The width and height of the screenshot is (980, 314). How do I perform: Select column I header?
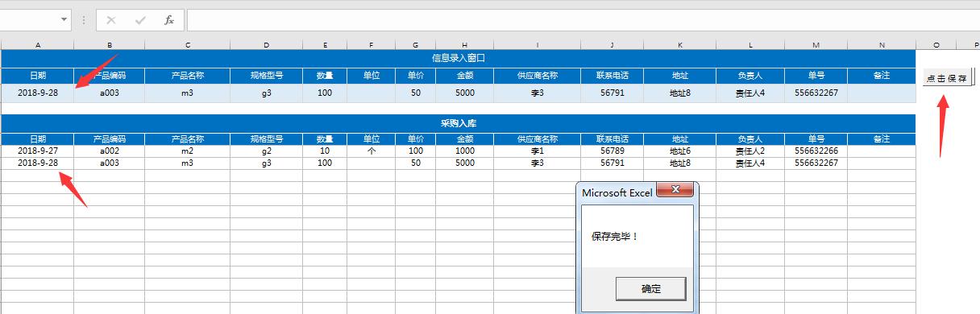(537, 45)
